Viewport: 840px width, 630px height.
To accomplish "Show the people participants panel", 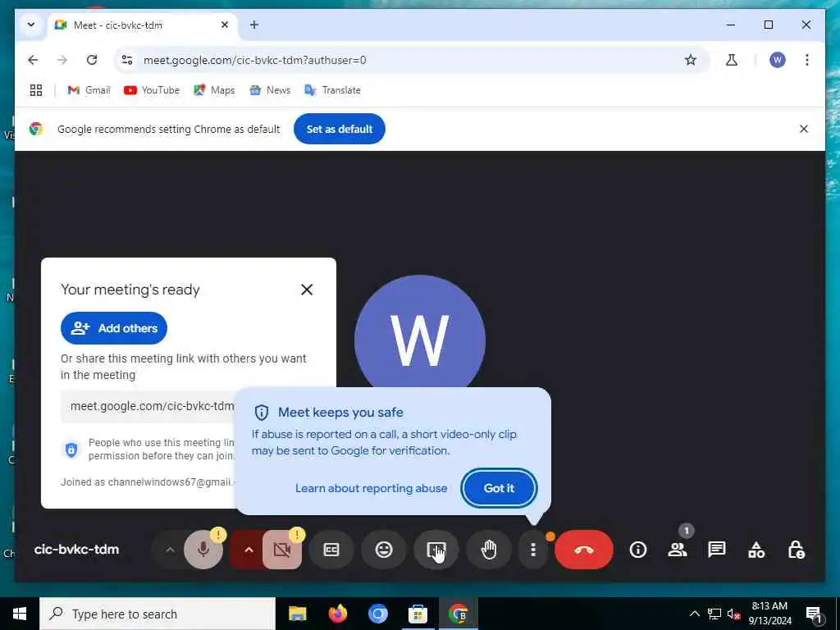I will 678,550.
